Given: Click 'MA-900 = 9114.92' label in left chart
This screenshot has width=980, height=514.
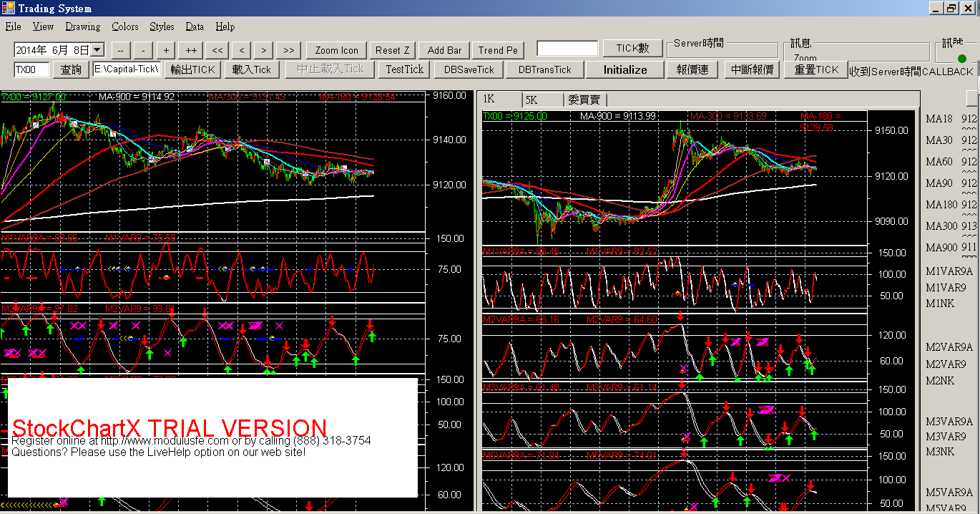Looking at the screenshot, I should tap(137, 97).
